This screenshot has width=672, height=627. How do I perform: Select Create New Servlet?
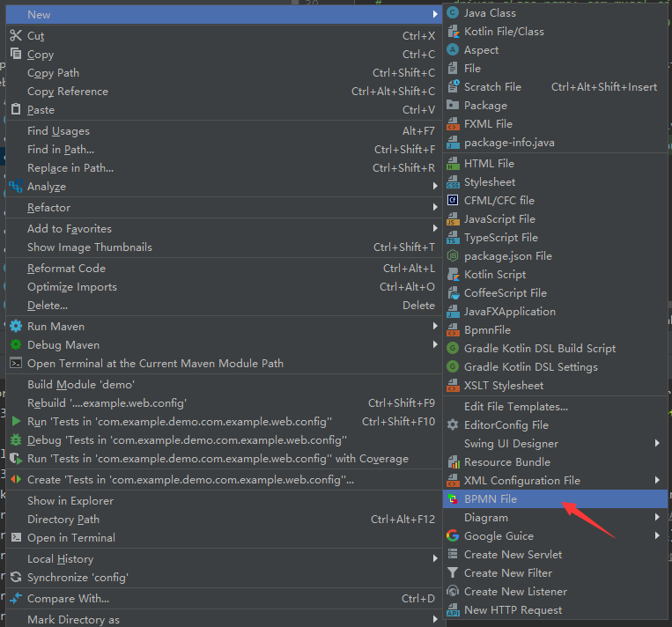tap(556, 554)
